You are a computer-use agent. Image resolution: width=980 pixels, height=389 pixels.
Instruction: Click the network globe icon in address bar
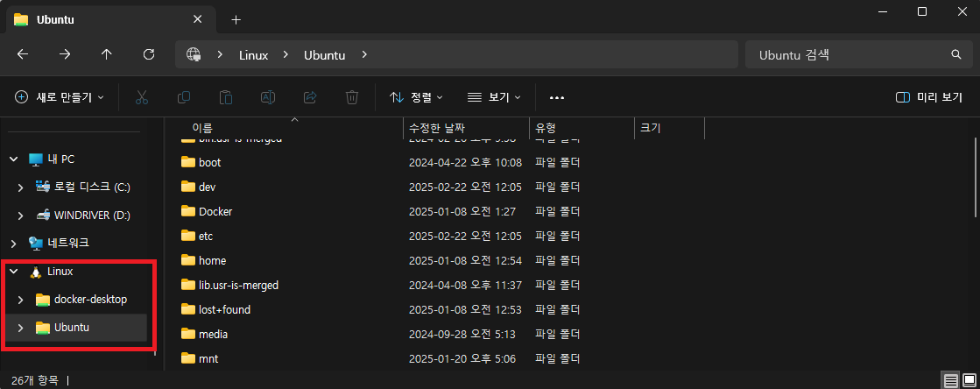pos(194,55)
